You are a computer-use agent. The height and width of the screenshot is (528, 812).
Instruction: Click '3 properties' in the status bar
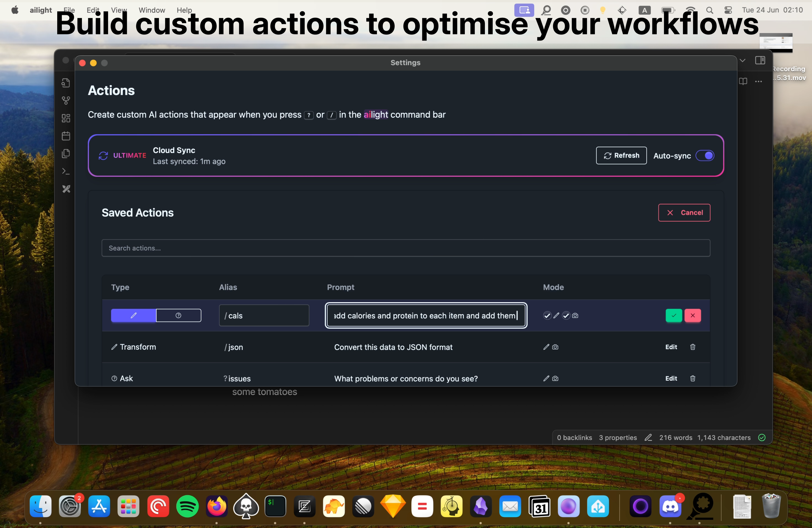618,438
